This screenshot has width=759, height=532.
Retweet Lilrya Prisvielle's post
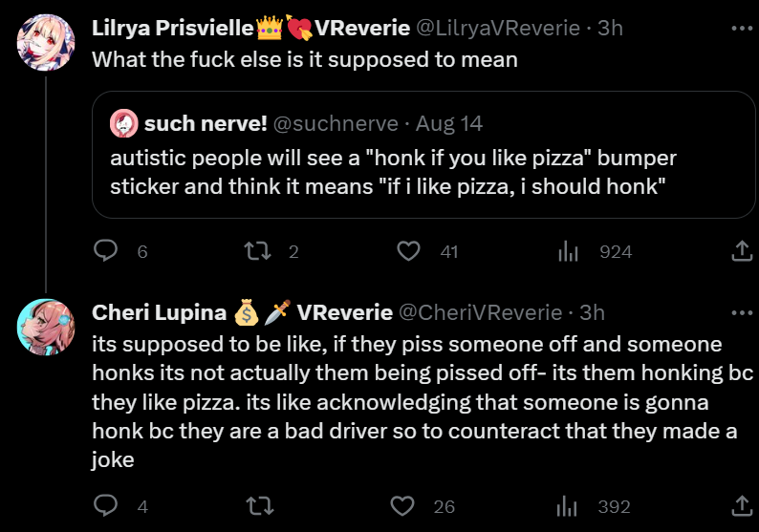coord(256,251)
